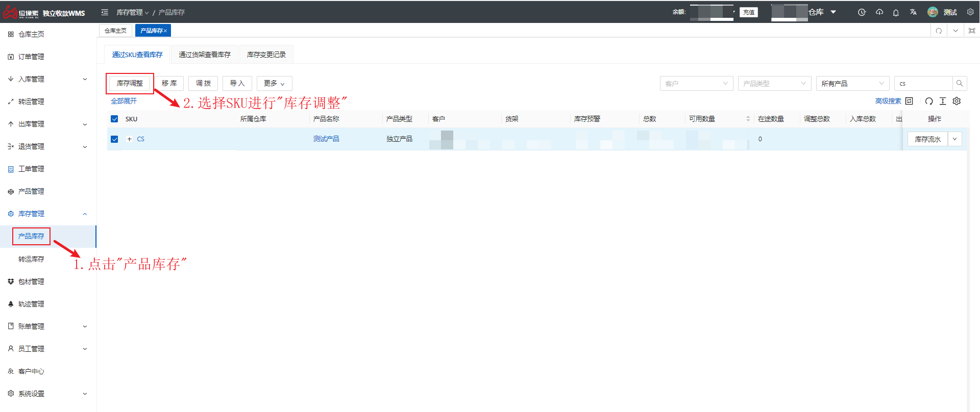Open the header settings gear
This screenshot has height=412, width=980.
tap(970, 12)
